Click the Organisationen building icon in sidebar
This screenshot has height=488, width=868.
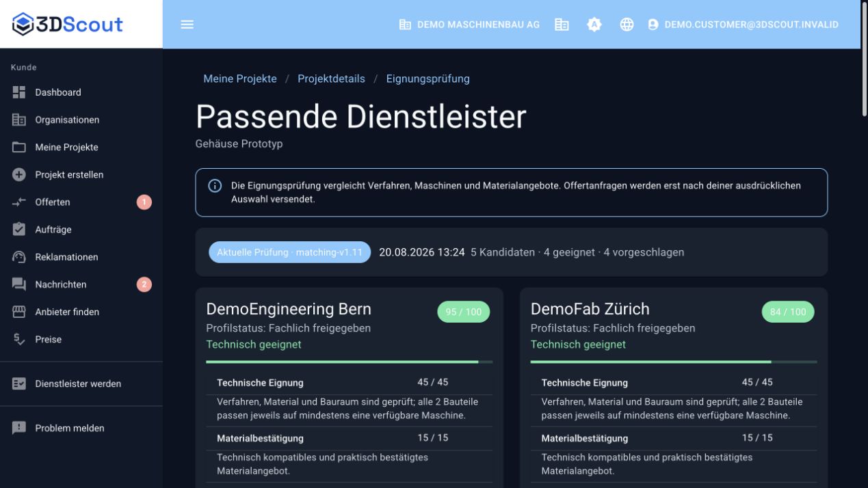pos(19,120)
